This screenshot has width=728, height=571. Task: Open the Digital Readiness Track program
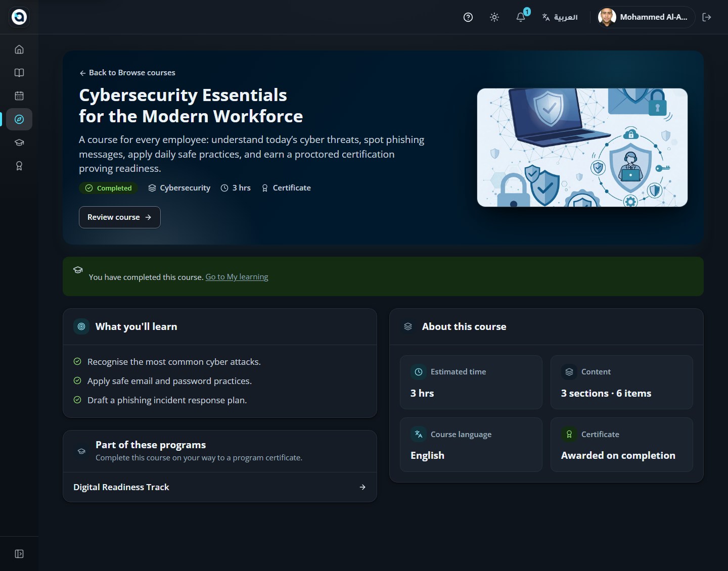tap(220, 487)
